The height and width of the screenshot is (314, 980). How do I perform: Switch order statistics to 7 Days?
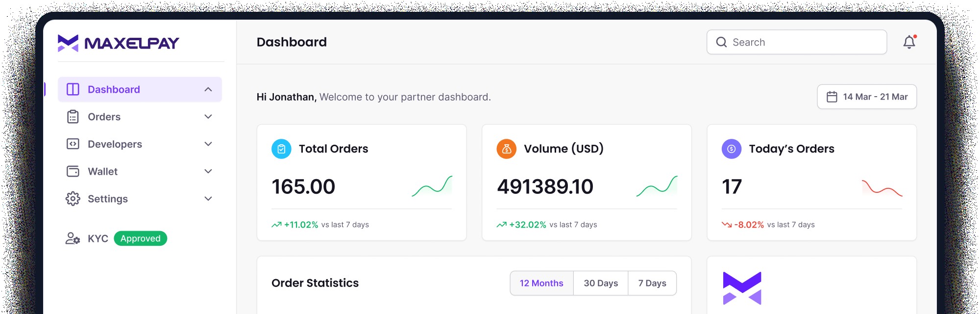click(x=652, y=283)
